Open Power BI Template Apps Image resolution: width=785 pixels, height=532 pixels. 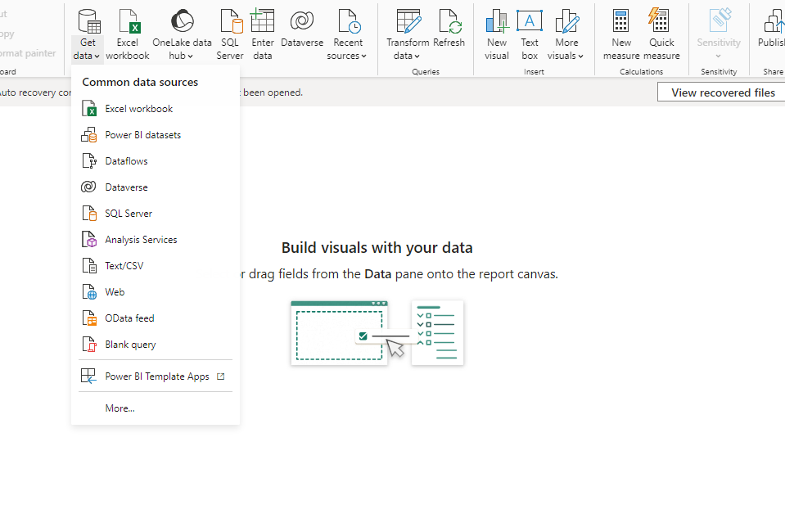[x=155, y=376]
